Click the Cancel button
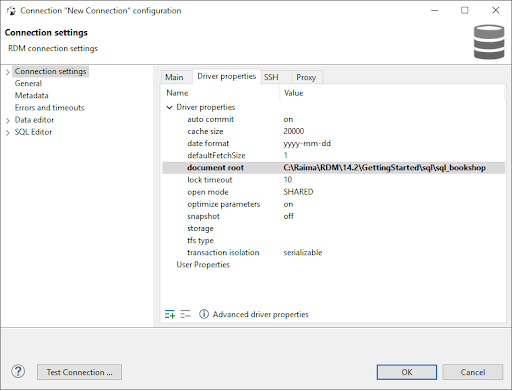This screenshot has height=390, width=512. [473, 372]
